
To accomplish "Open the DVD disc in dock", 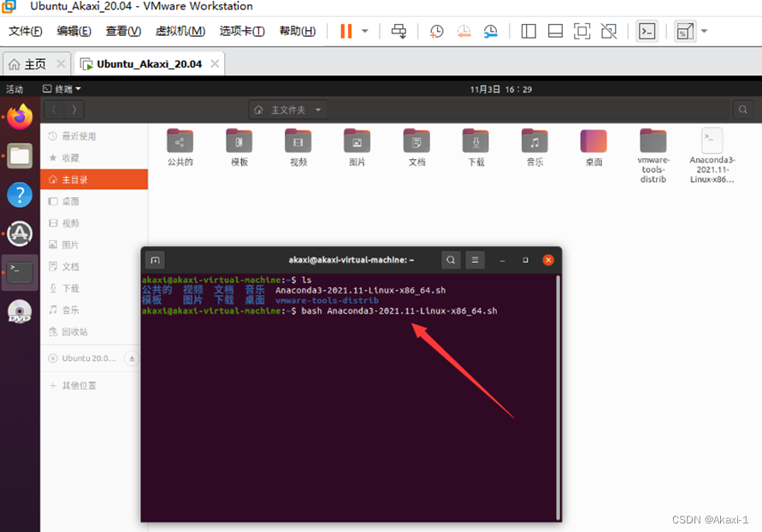I will click(x=20, y=311).
